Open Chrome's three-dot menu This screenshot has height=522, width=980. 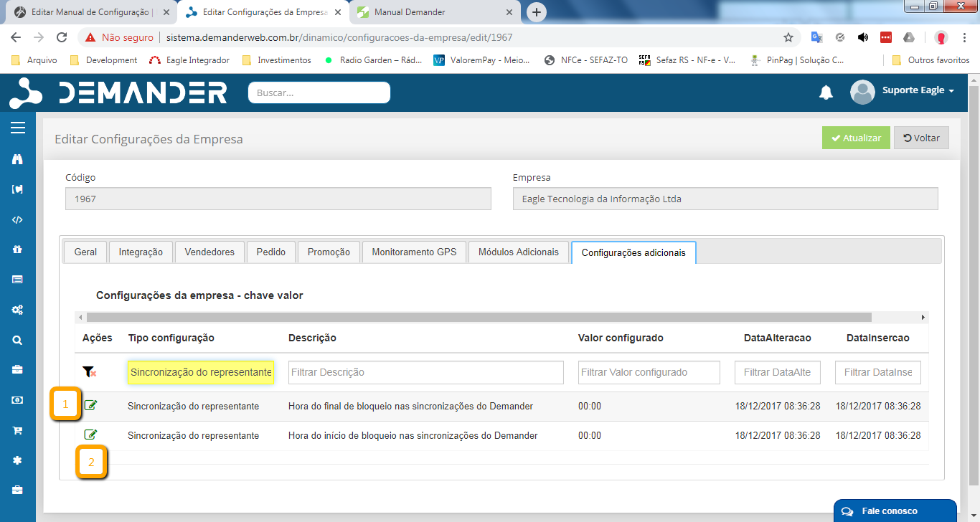[x=964, y=37]
